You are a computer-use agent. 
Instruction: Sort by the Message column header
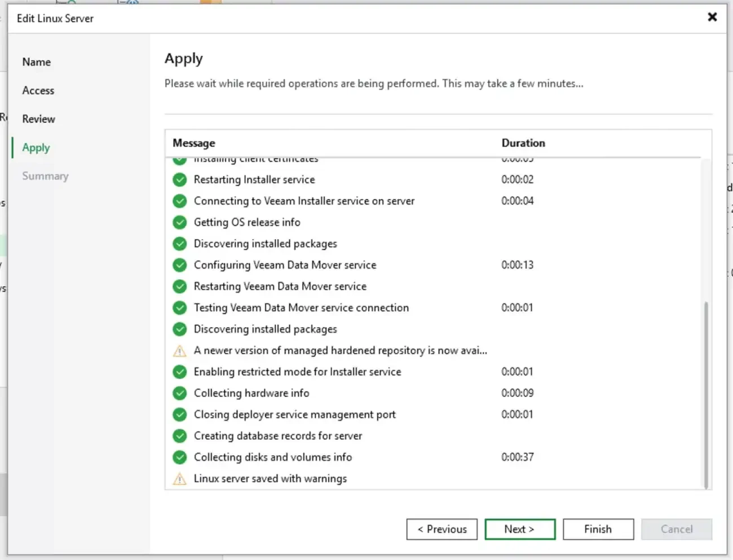point(194,143)
